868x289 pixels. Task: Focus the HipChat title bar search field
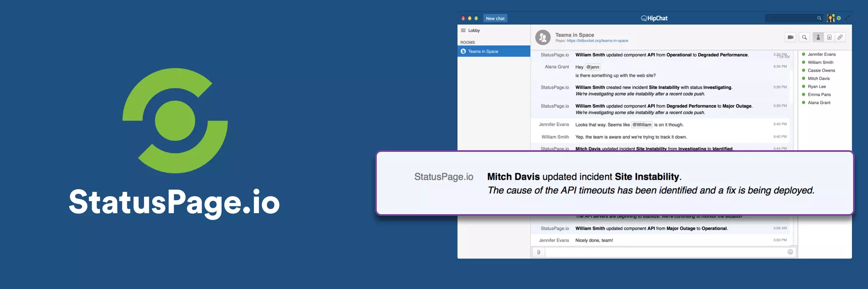pyautogui.click(x=794, y=18)
